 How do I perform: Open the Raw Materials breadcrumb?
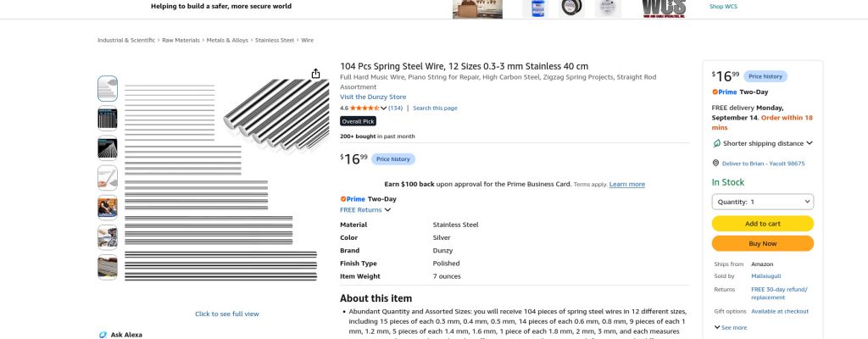pyautogui.click(x=181, y=41)
